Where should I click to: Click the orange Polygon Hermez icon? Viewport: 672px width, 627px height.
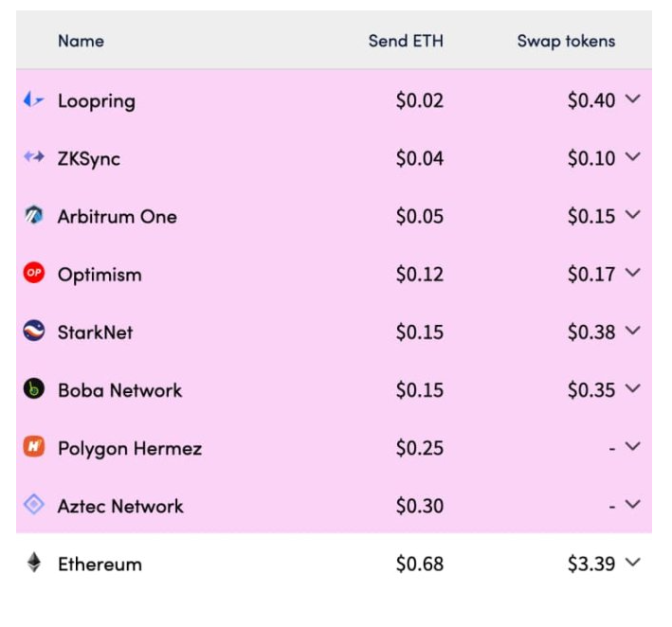(x=34, y=447)
